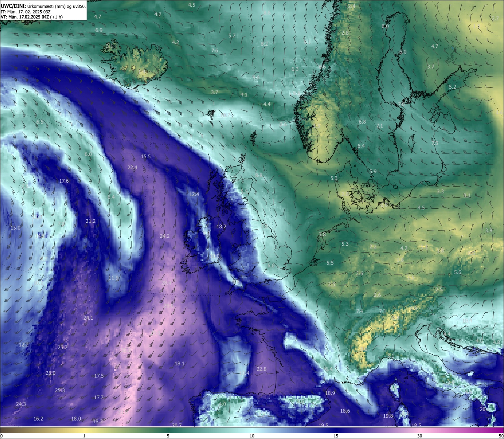Click the colorbar tick label "0"
The height and width of the screenshot is (439, 504).
tap(1, 436)
